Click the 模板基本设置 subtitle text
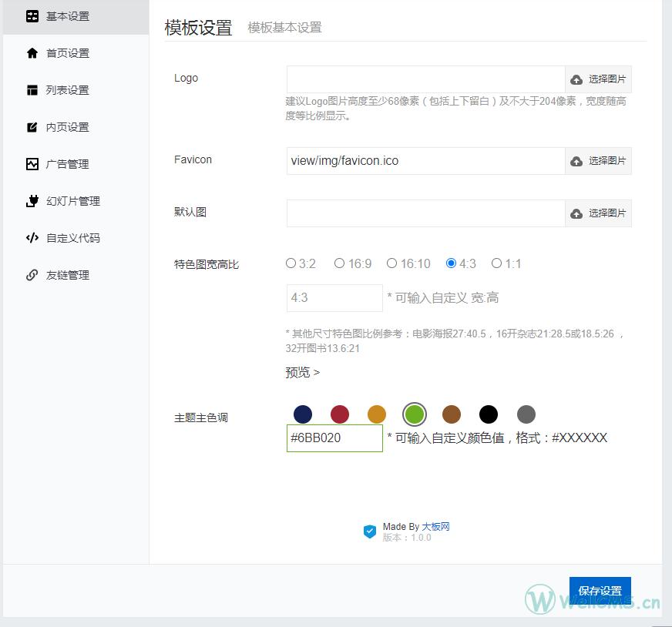 point(284,28)
